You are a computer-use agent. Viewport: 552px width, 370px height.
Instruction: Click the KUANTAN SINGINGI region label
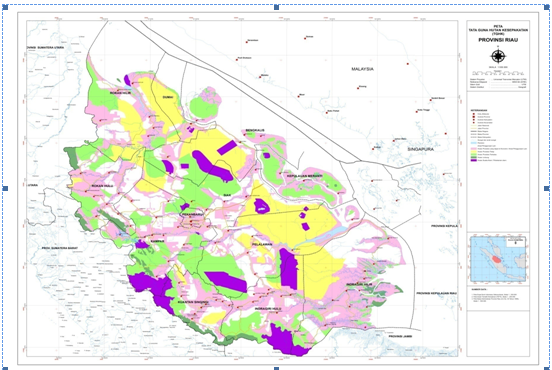(x=193, y=302)
